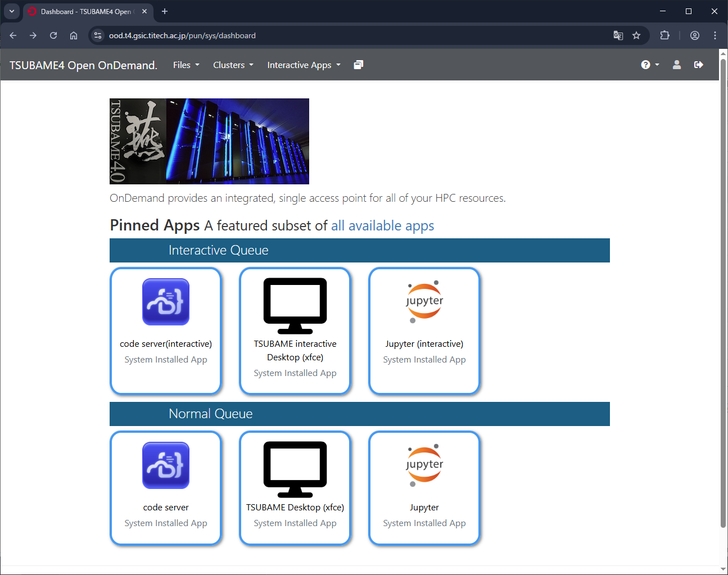
Task: Open a new browser tab
Action: click(165, 11)
